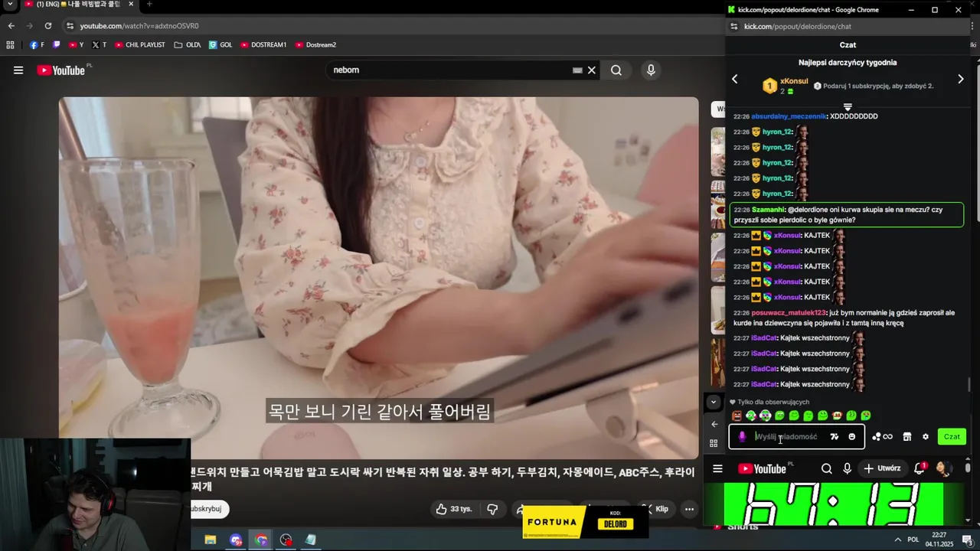Open the Kick chat shop icon

pyautogui.click(x=907, y=437)
